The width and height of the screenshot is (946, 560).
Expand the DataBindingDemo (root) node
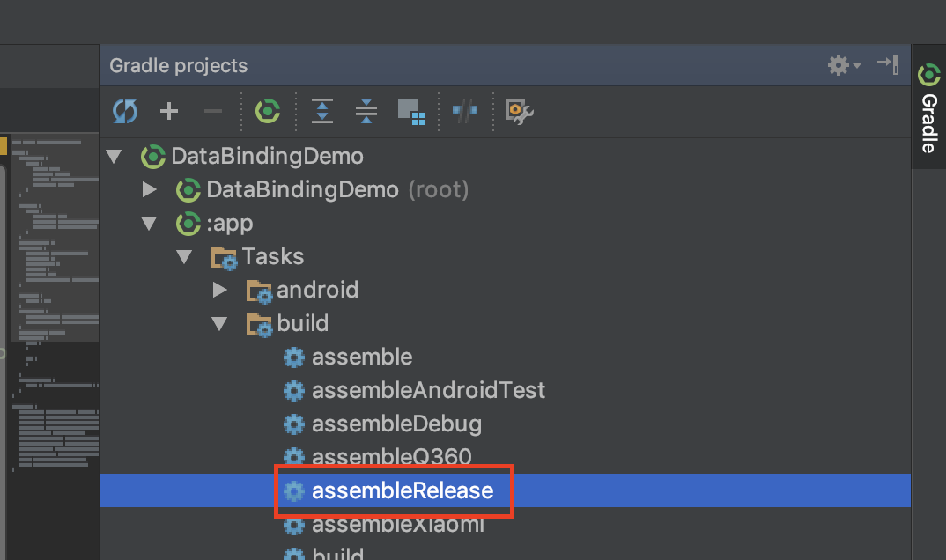tap(149, 189)
